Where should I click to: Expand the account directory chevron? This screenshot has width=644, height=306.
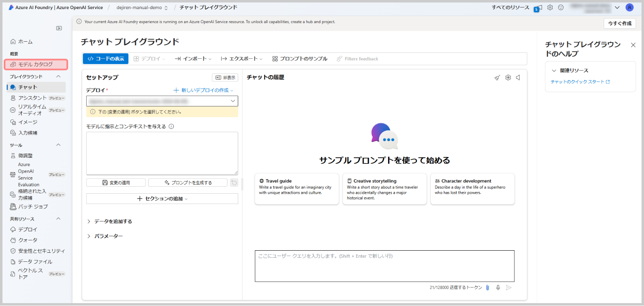tap(617, 7)
